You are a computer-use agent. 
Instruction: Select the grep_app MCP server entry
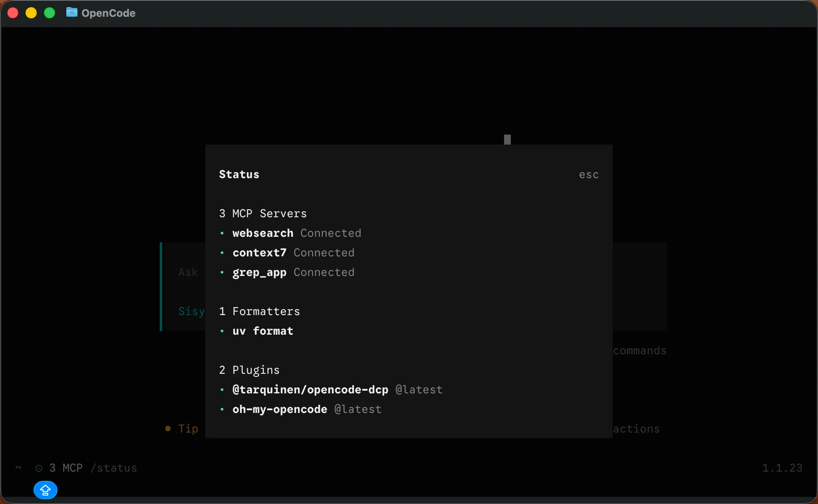tap(259, 272)
